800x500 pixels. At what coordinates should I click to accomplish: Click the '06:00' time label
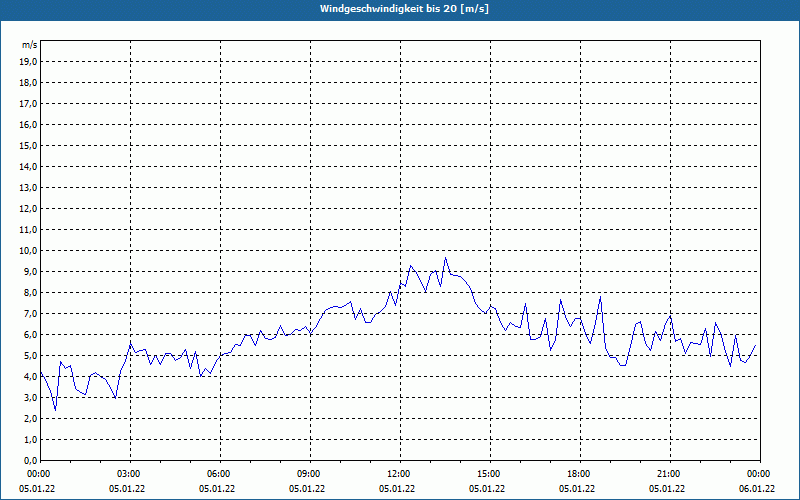point(220,474)
